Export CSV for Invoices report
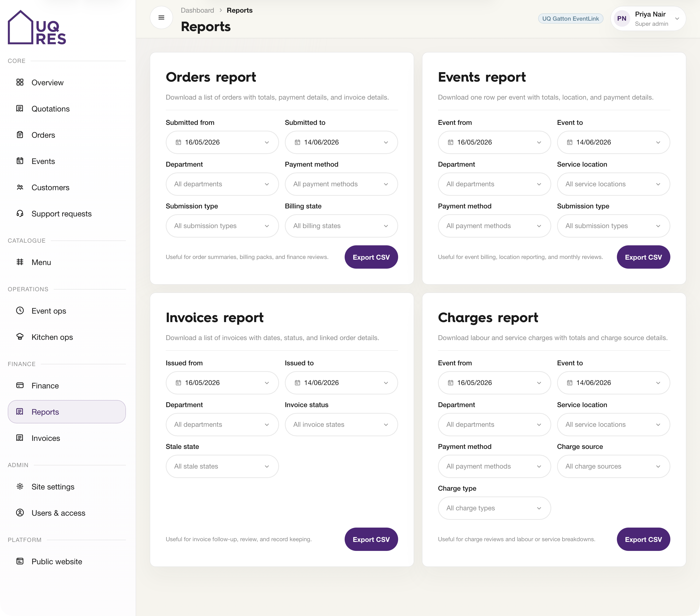This screenshot has height=616, width=700. [x=371, y=539]
